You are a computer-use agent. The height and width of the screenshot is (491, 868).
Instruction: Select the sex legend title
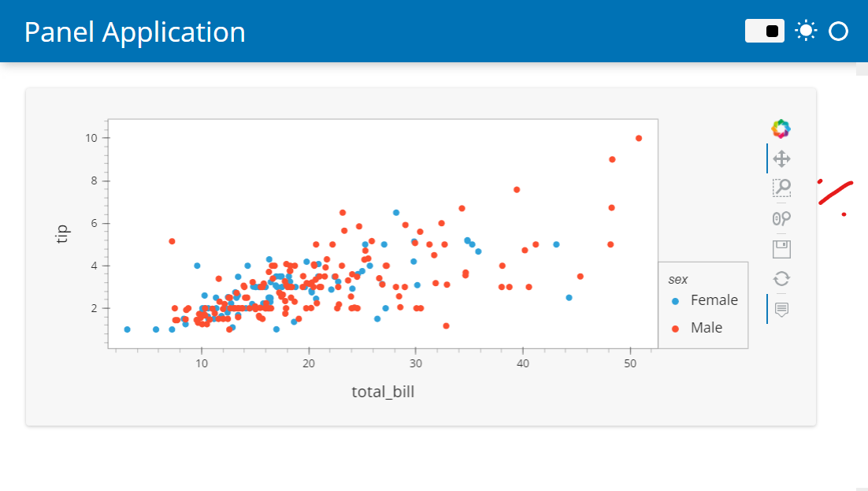pos(678,278)
